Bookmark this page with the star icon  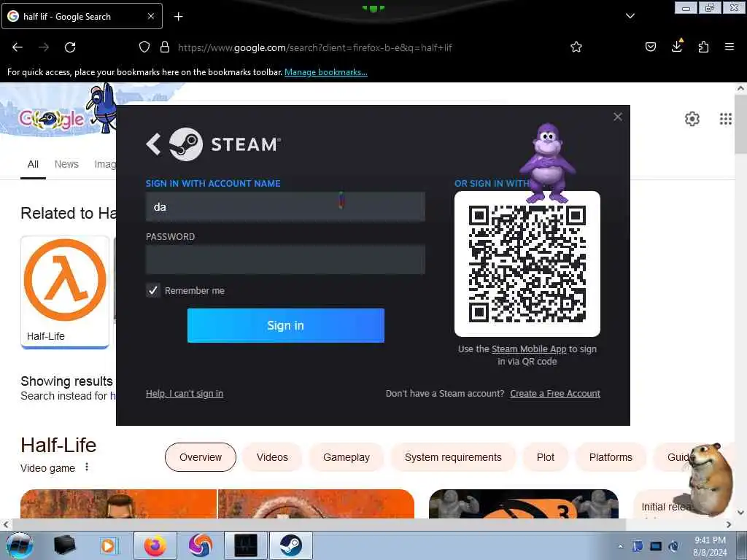[x=576, y=47]
